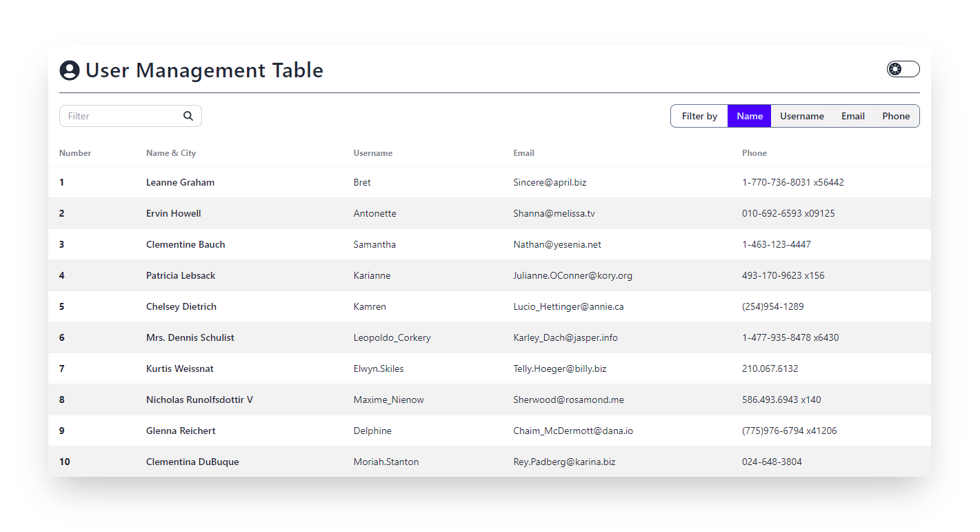Click the email Shanna@melissa.tv

[x=554, y=213]
